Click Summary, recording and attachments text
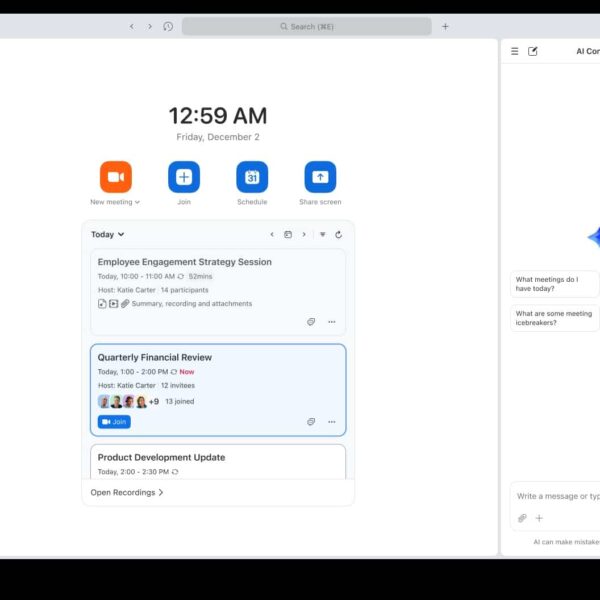Image resolution: width=600 pixels, height=600 pixels. (192, 303)
